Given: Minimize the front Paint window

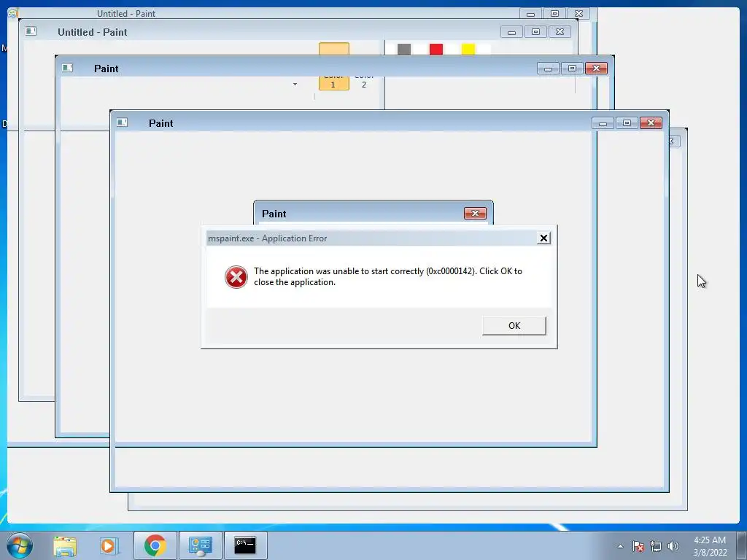Looking at the screenshot, I should (603, 122).
